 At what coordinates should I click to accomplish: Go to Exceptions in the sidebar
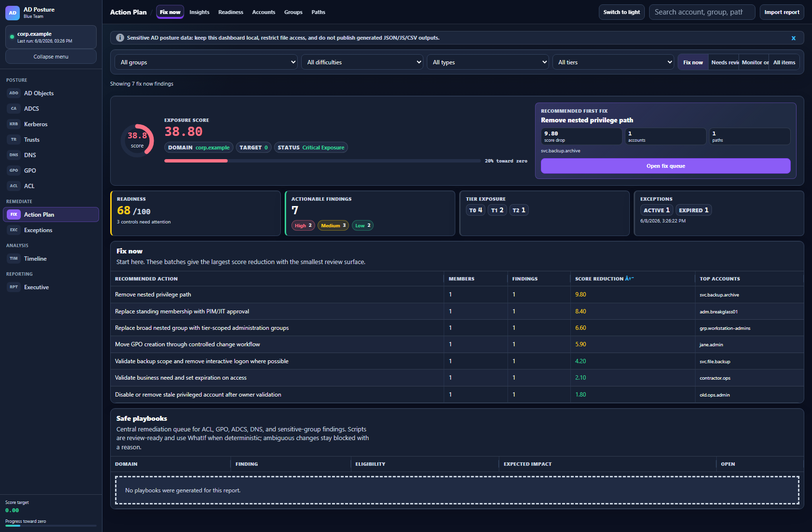(51, 230)
